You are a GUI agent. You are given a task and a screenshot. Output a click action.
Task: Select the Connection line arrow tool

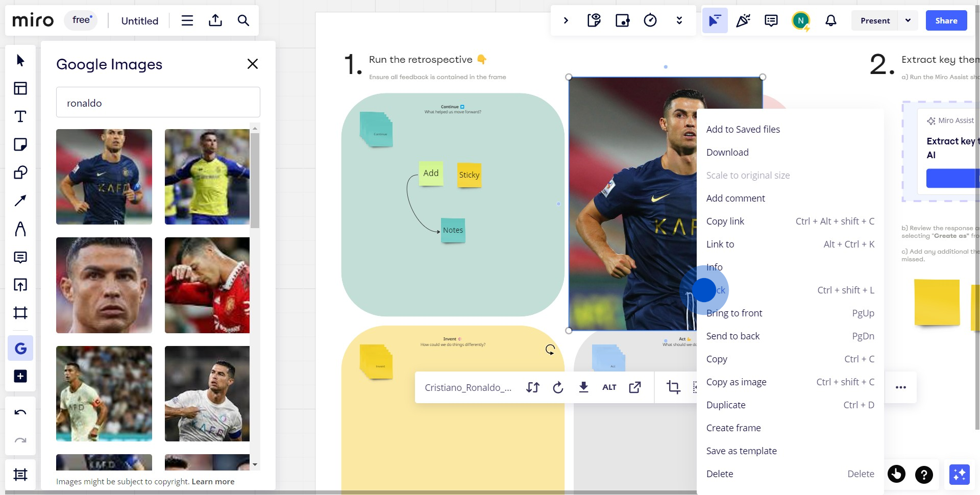coord(20,201)
